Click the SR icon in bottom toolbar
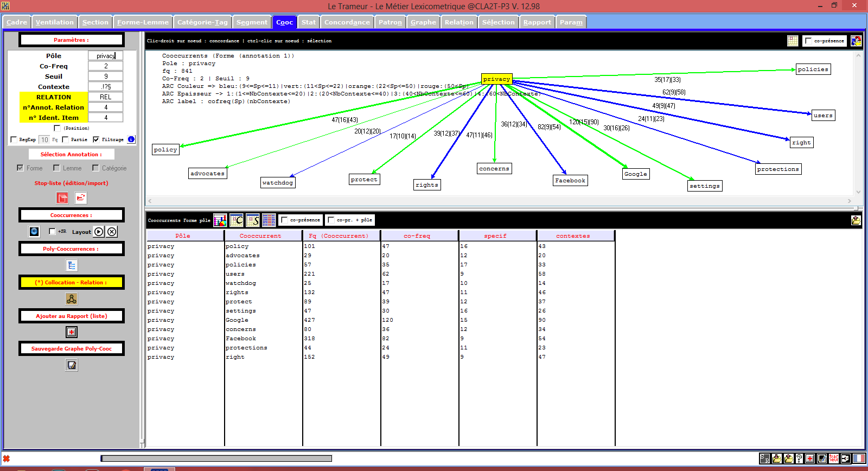 [765, 459]
